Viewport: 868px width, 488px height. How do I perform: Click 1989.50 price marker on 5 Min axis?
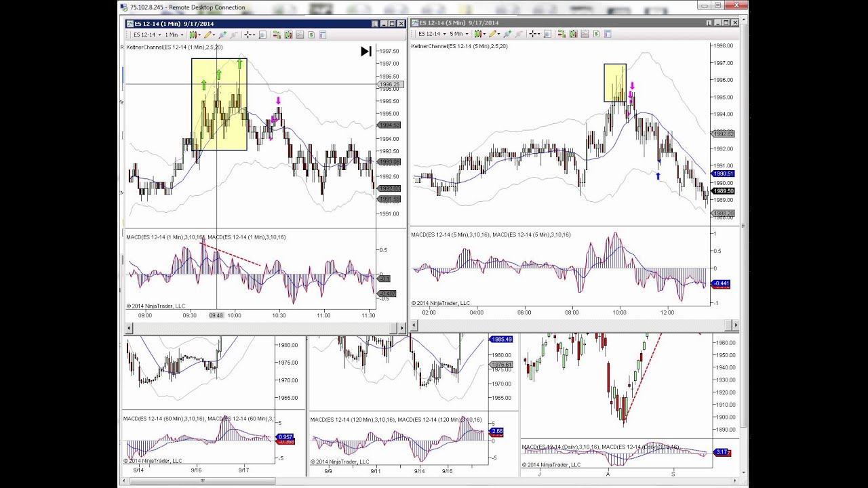723,191
